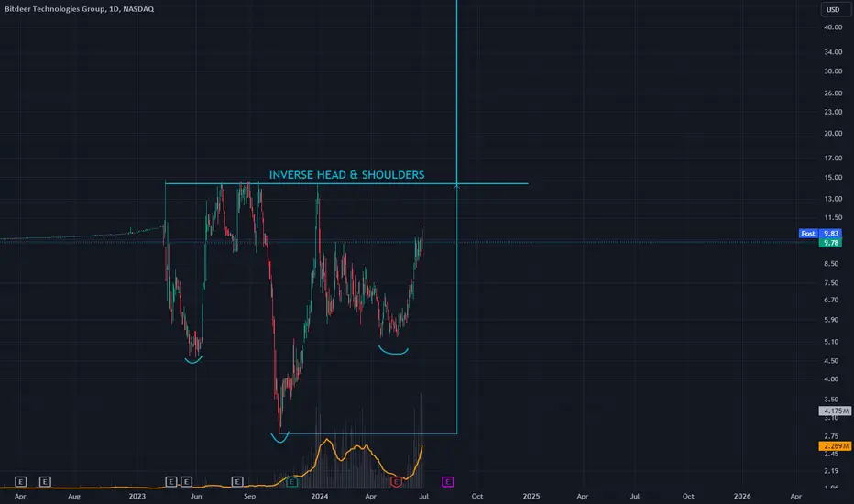The image size is (854, 504).
Task: Click the Jun label on time axis
Action: coord(196,496)
